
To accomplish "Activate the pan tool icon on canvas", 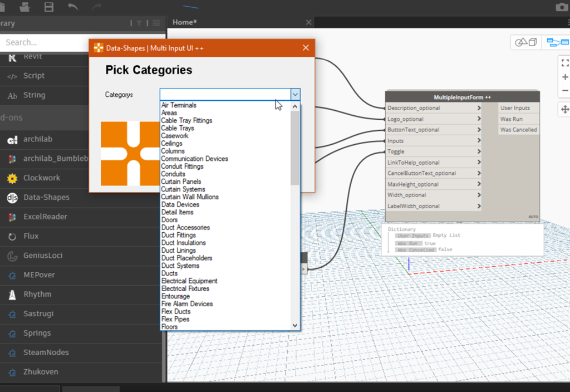I will (565, 109).
